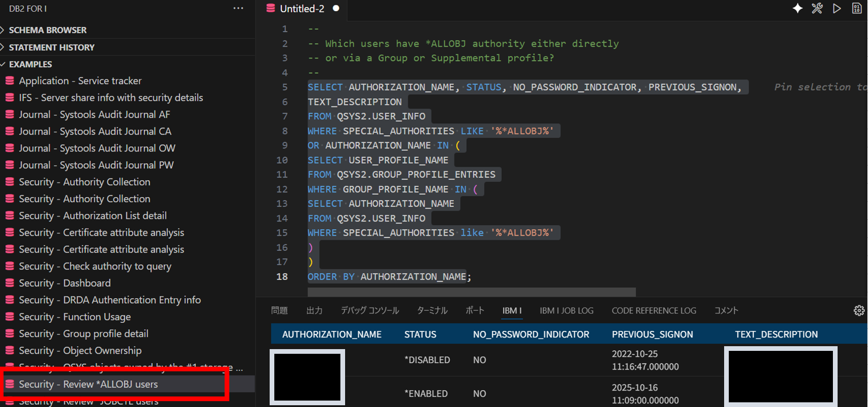Click SELECT USER_PROFILE_NAME on line 10
The height and width of the screenshot is (407, 868).
378,160
